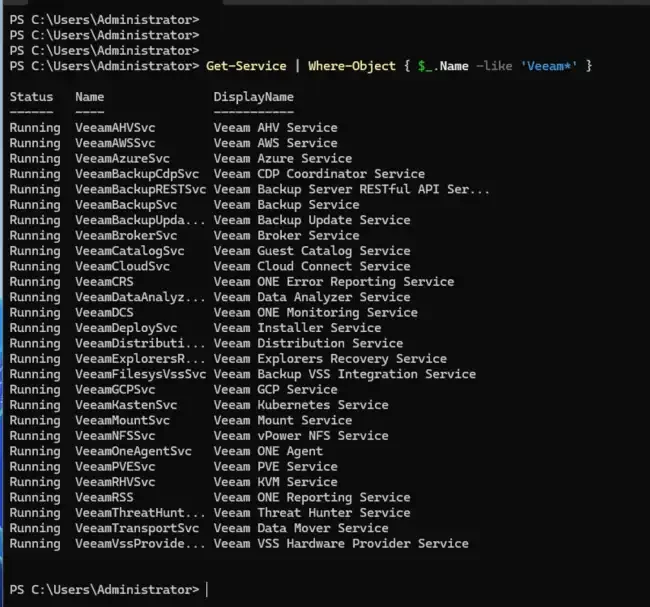
Task: Click the 'Veeam*' filter string
Action: [549, 66]
